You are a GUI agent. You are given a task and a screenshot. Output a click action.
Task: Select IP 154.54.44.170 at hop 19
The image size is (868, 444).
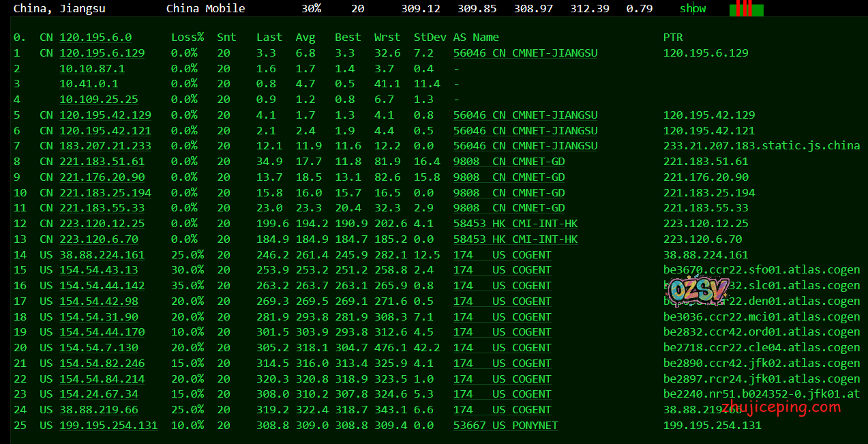pos(102,332)
